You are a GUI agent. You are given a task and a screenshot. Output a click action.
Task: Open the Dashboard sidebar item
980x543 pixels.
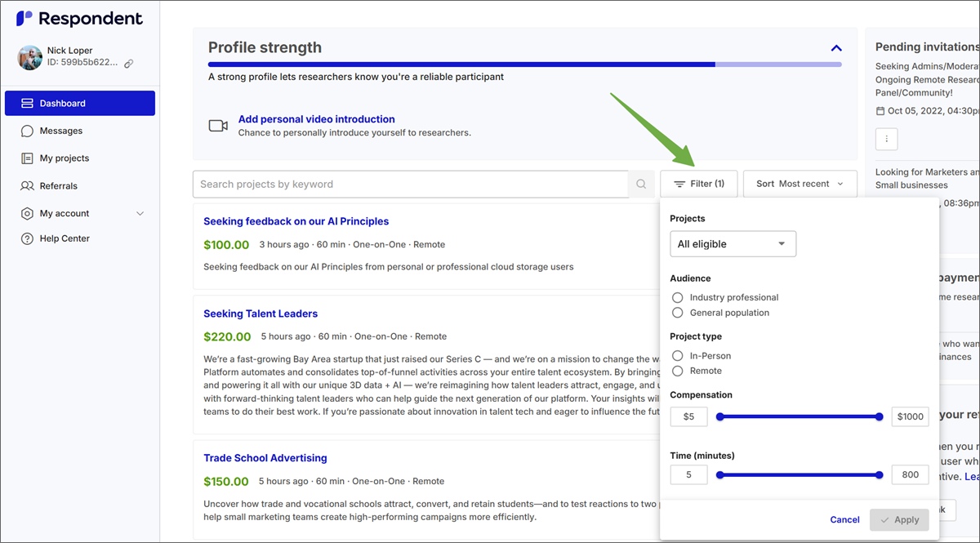pos(80,103)
